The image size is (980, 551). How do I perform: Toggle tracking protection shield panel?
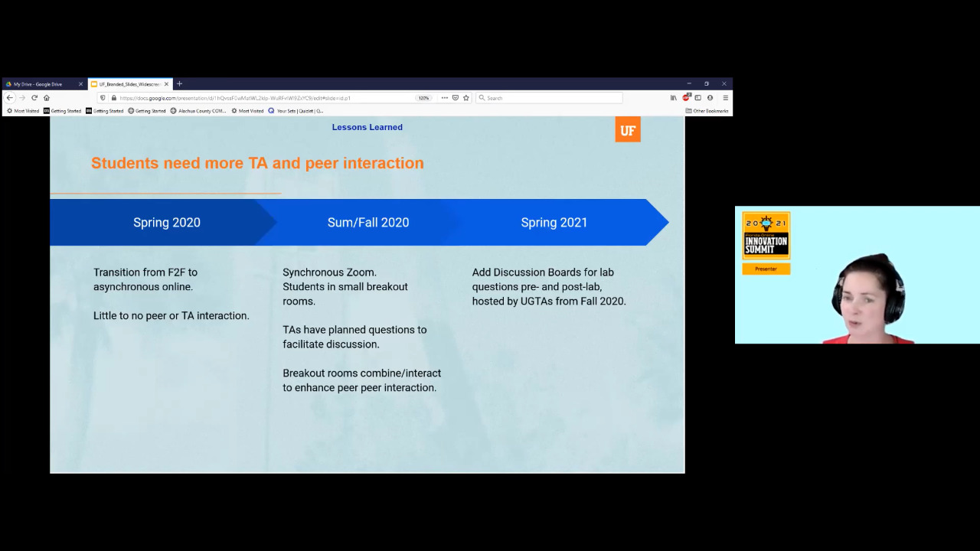pos(103,98)
